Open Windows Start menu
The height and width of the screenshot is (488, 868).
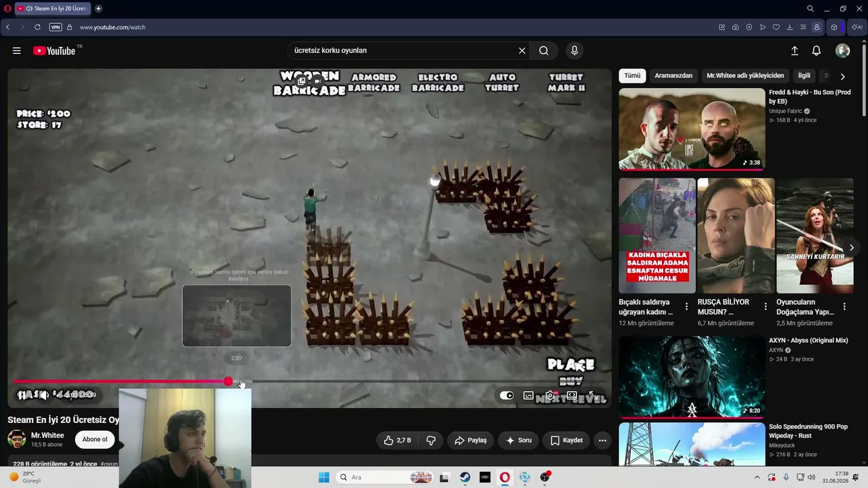coord(324,477)
